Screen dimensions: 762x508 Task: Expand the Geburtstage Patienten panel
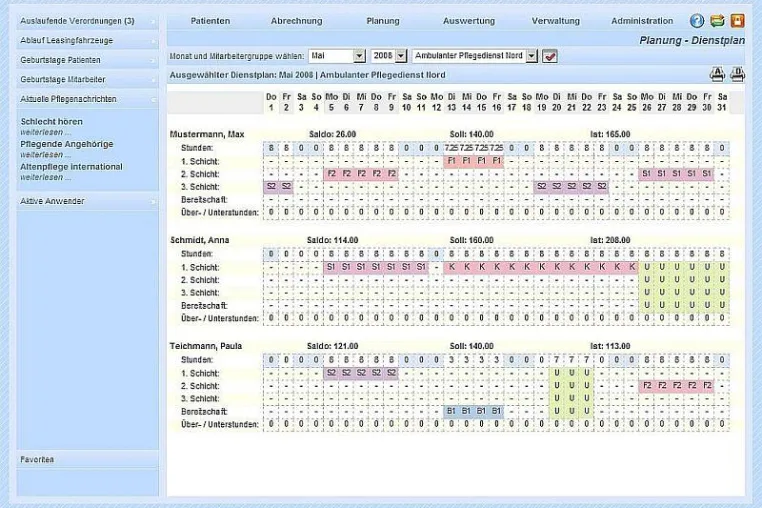[87, 60]
